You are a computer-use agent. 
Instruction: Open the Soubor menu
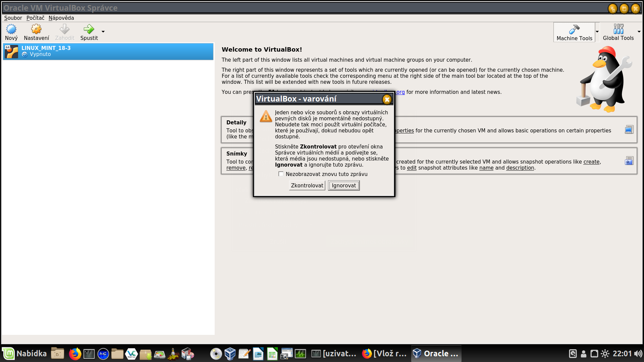pos(13,18)
